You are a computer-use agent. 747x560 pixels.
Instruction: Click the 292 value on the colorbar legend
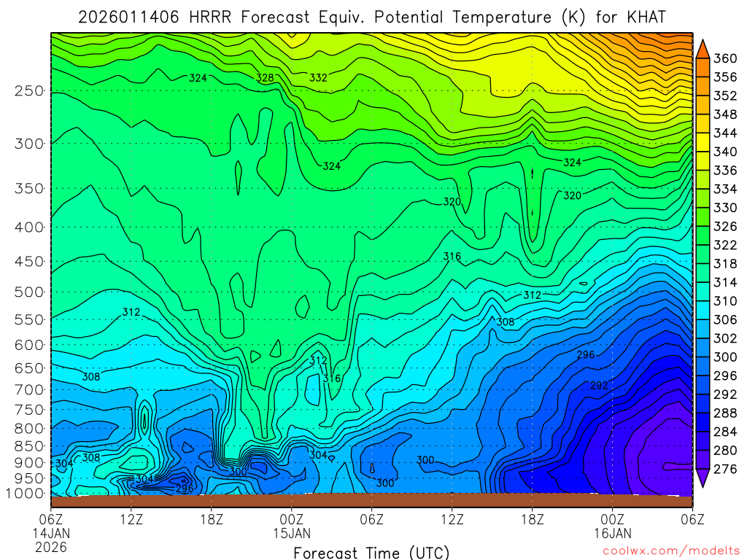click(x=724, y=394)
